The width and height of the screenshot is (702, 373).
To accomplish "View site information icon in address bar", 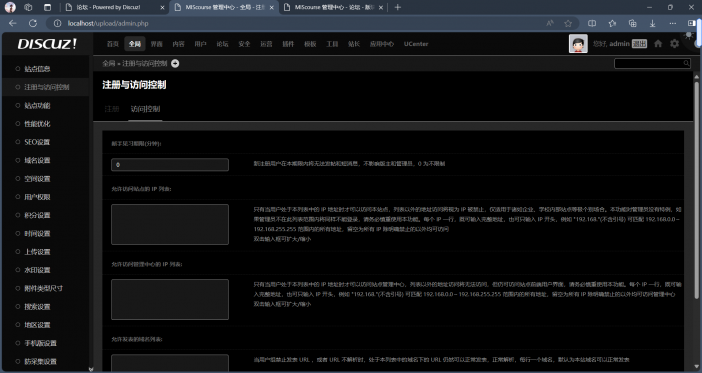I will [x=57, y=23].
